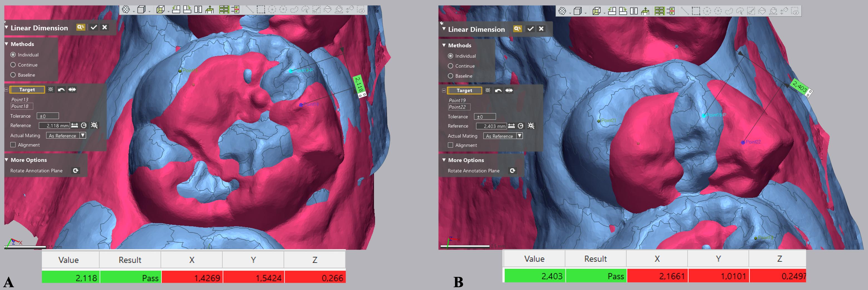Screen dimensions: 868x290
Task: Open render mode icon in panel A toolbar
Action: [126, 9]
